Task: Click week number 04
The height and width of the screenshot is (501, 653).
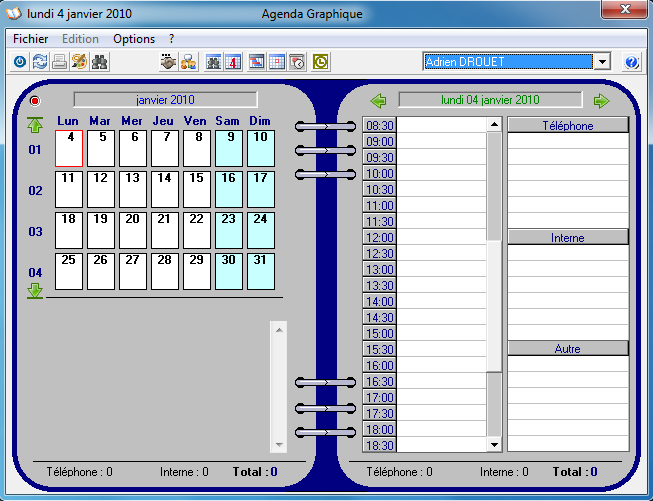Action: pos(35,273)
